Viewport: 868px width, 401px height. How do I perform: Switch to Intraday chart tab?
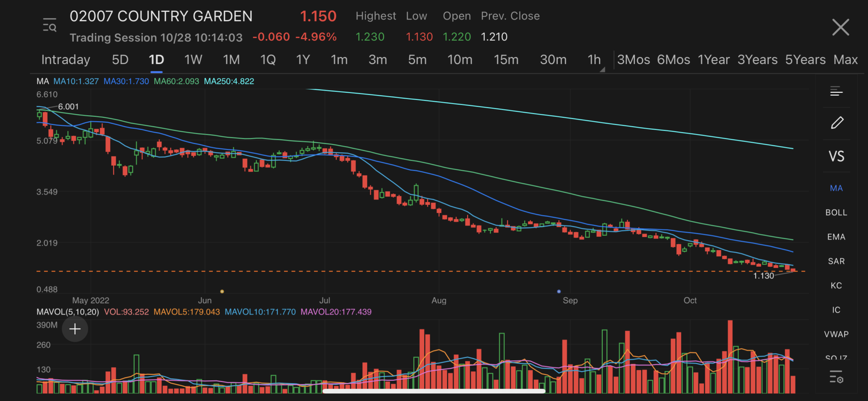(x=66, y=60)
